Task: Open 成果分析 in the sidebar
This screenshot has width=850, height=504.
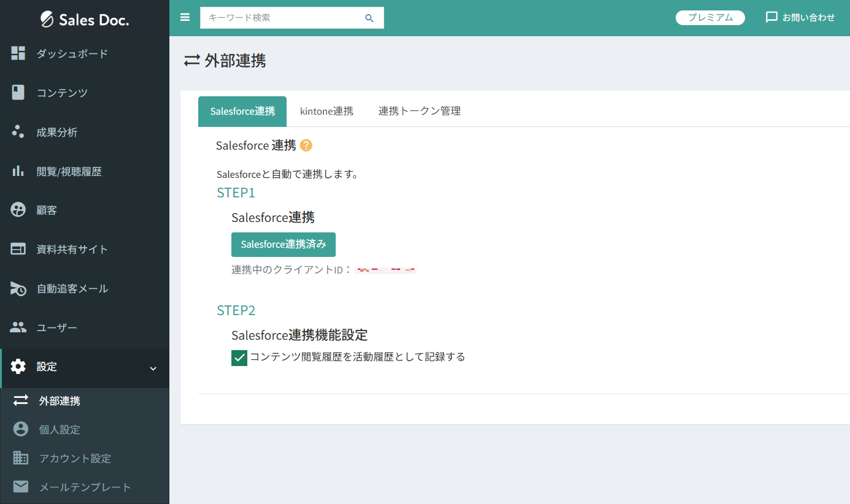Action: click(x=57, y=132)
